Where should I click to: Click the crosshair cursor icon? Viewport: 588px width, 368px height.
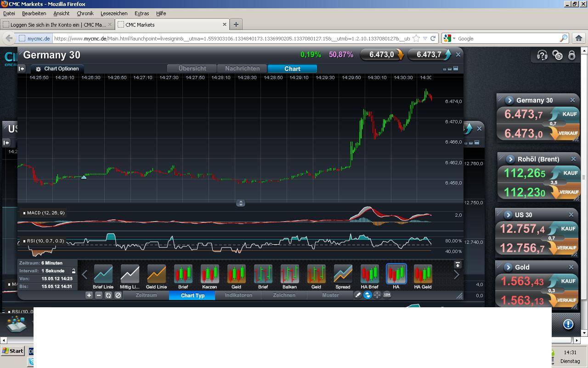pos(377,295)
